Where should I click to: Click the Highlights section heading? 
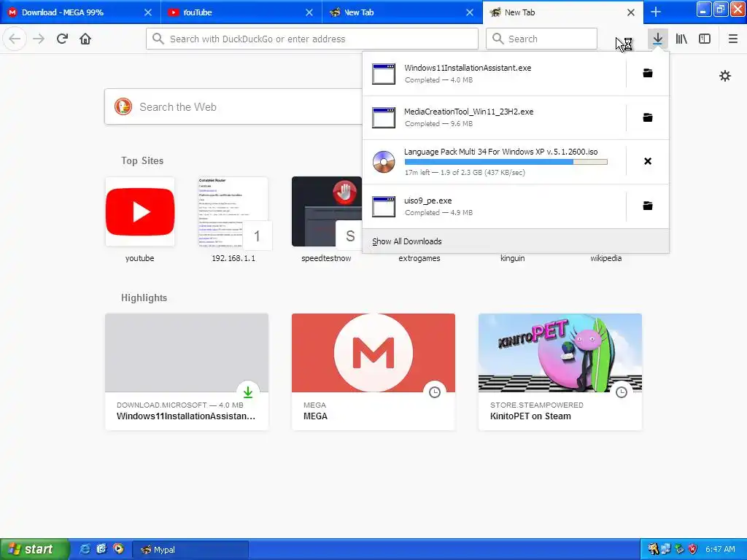point(144,297)
